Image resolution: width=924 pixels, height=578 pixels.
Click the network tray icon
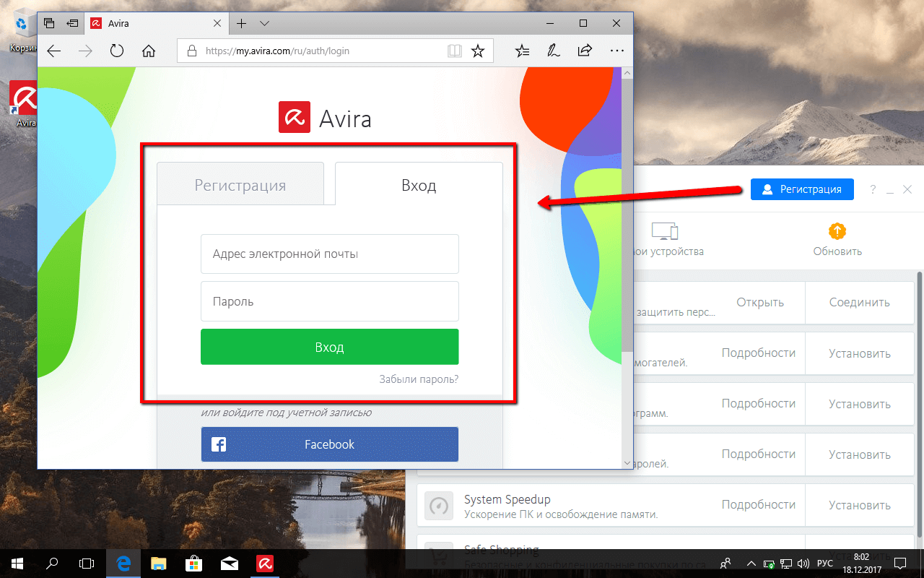[x=786, y=563]
